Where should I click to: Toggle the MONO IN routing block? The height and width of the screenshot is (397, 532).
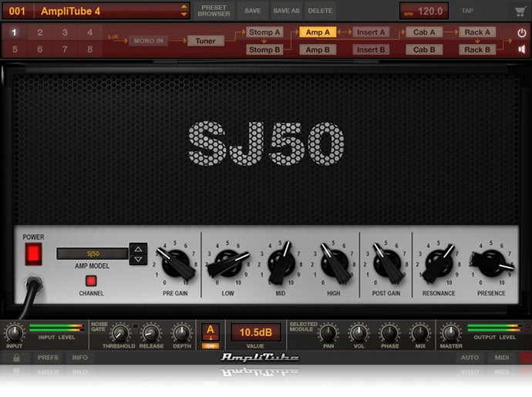coord(148,41)
